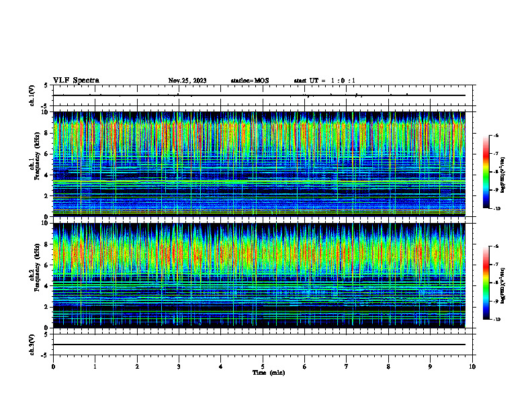532x411 pixels.
Task: Click the ch.1 color bar log(PSD) label
Action: coord(503,175)
